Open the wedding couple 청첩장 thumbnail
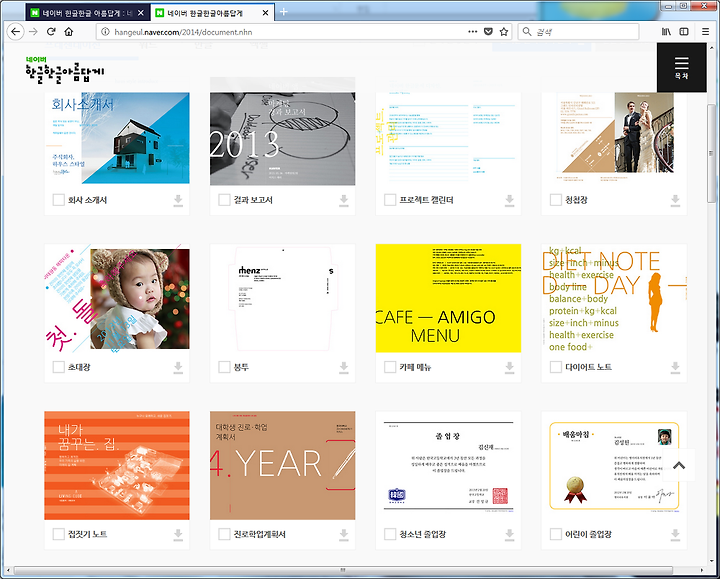This screenshot has width=720, height=579. click(x=614, y=138)
